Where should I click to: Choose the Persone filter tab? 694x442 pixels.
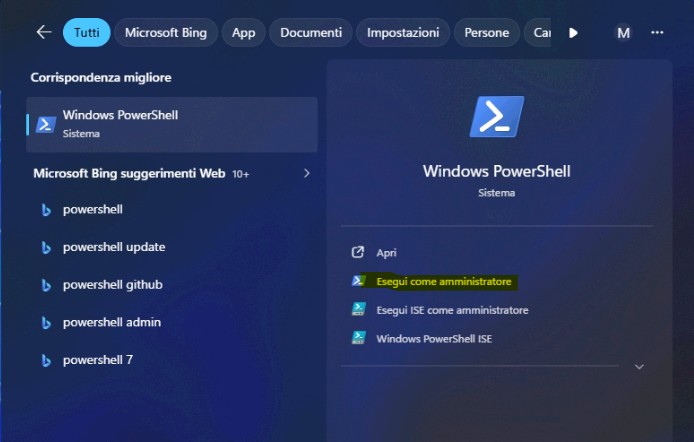[x=487, y=32]
